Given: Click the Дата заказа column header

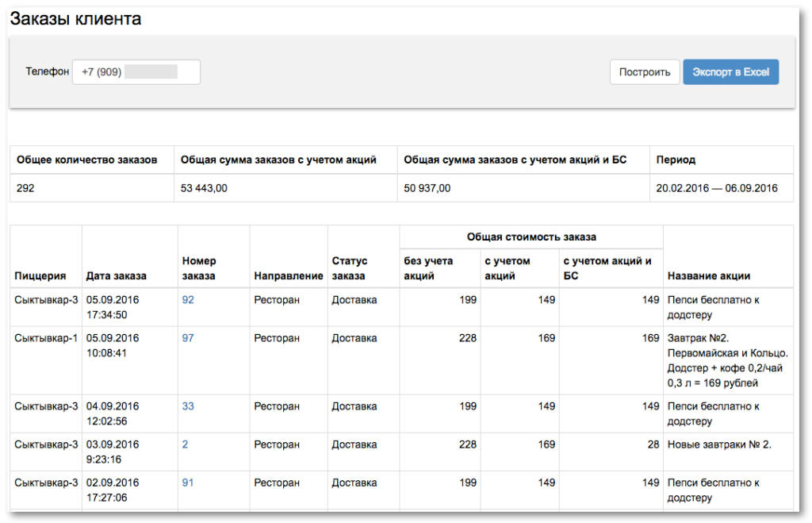Looking at the screenshot, I should click(x=116, y=275).
